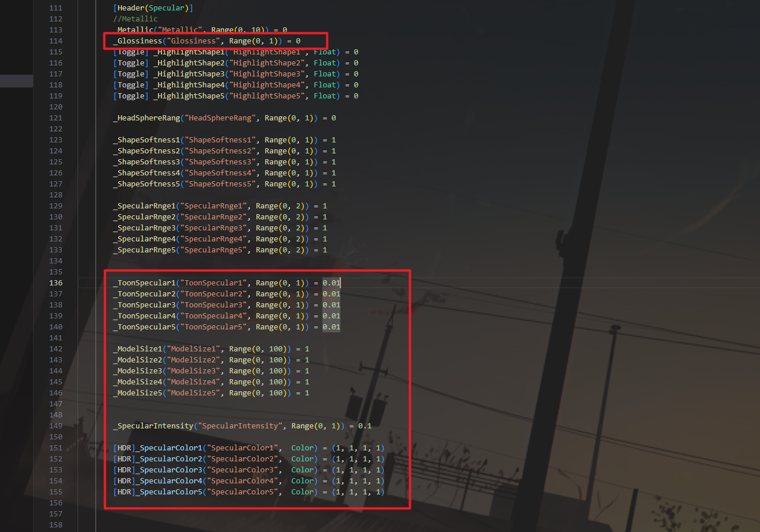Click the (1, 1, 1, 1) value of _SpecularColor3
Screen dimensions: 760x532
(x=358, y=470)
